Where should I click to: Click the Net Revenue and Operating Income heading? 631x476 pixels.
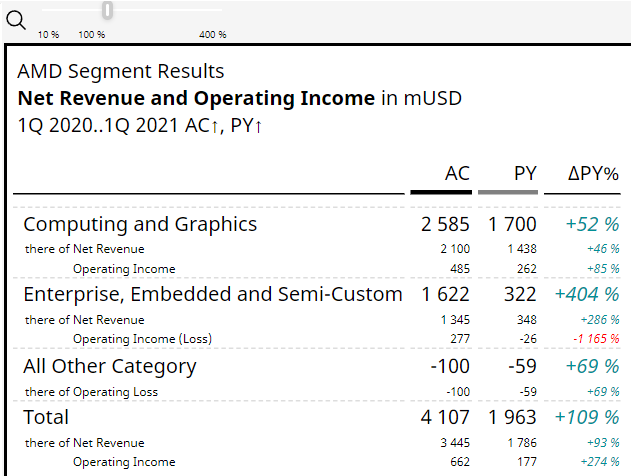[196, 98]
